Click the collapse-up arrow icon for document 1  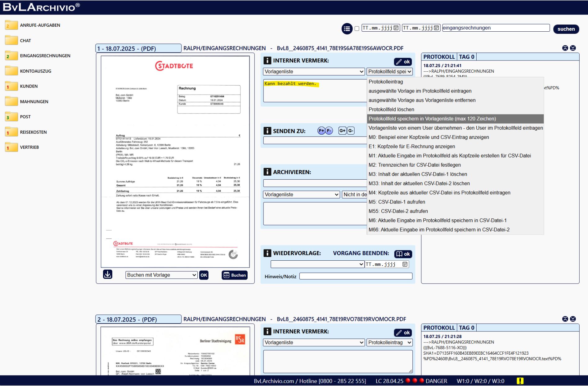565,48
